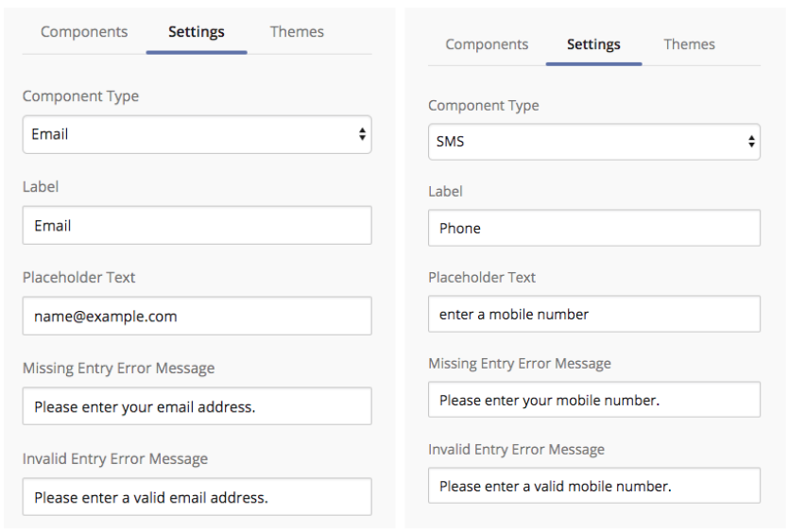This screenshot has height=532, width=789.
Task: Switch to the Themes tab in the Email panel
Action: [x=297, y=32]
